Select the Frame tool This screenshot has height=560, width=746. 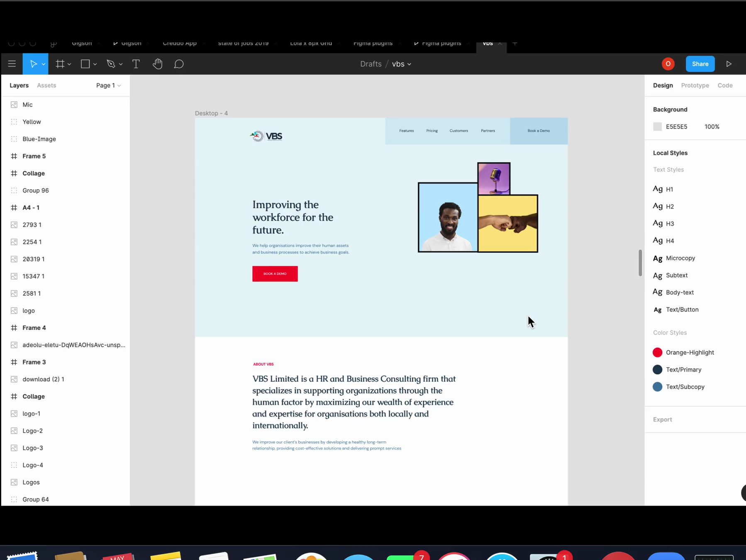point(60,63)
